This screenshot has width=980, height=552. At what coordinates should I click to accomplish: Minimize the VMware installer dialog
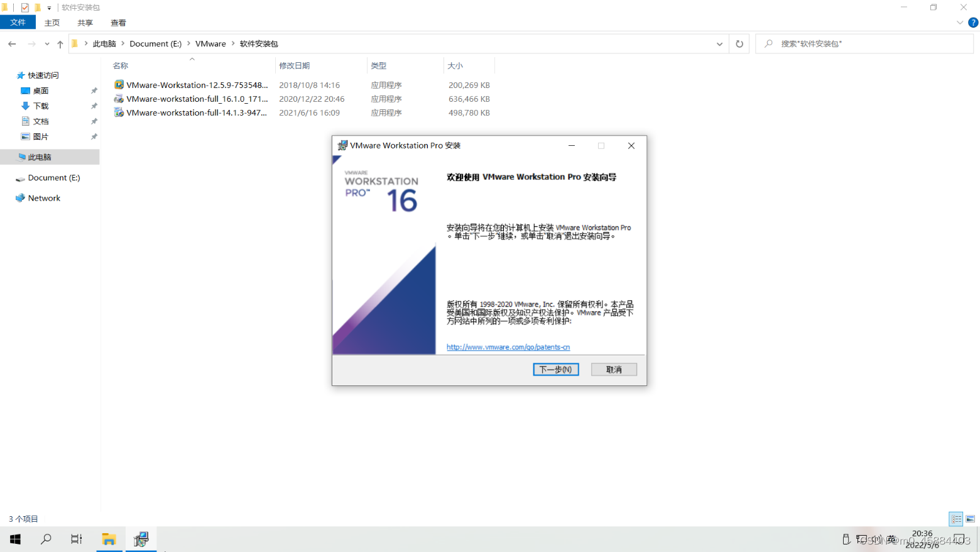click(x=572, y=146)
